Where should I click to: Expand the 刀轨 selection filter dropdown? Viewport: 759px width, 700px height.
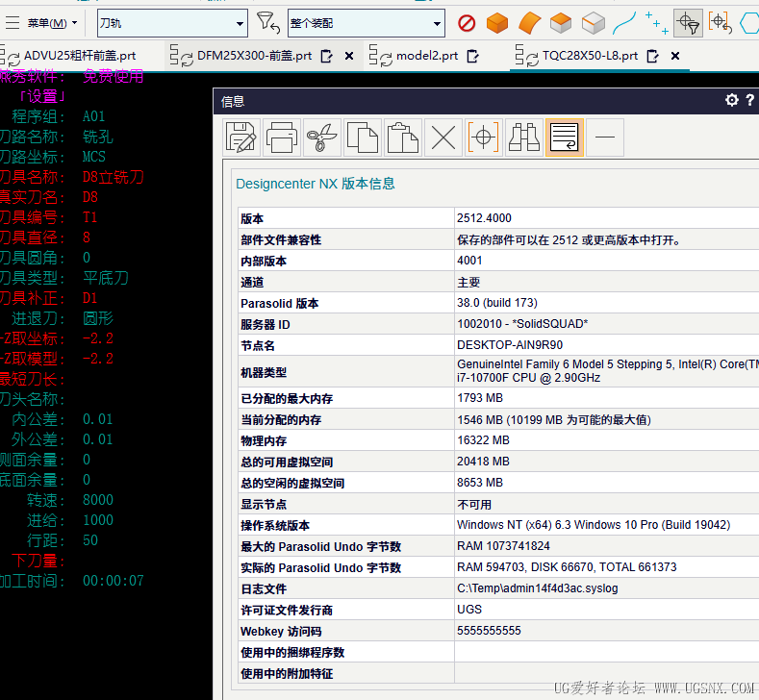240,23
